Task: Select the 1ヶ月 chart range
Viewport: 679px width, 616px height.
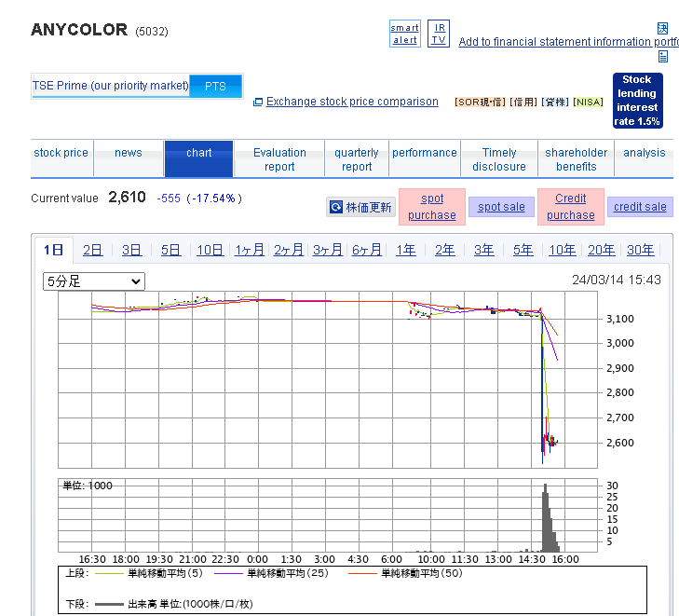Action: point(249,250)
